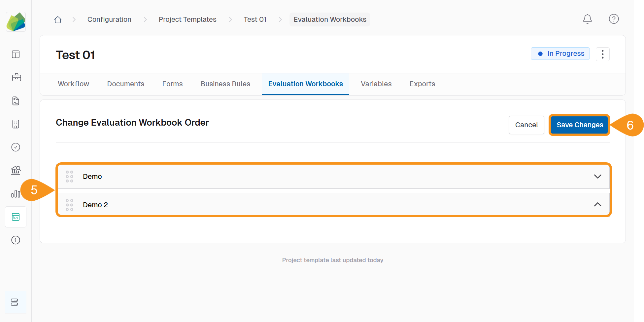Select the briefcase projects icon
This screenshot has height=322, width=644.
tap(16, 77)
